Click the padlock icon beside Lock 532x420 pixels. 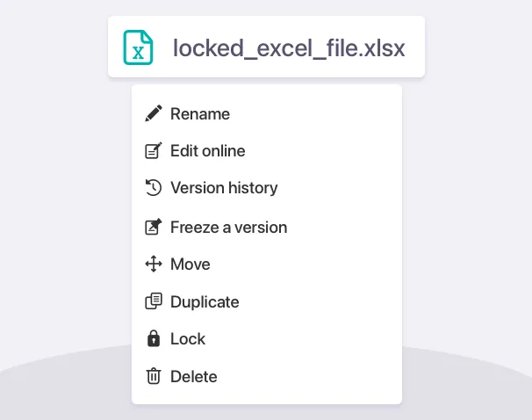point(154,338)
